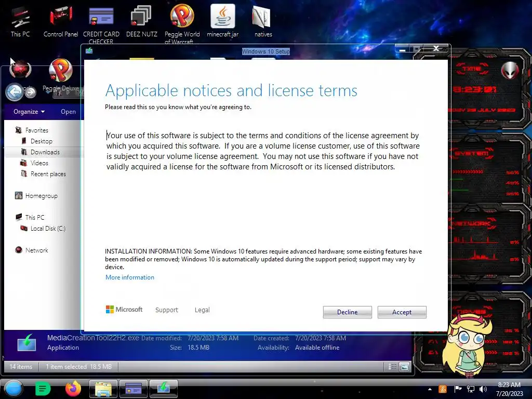This screenshot has width=532, height=399.
Task: Click the Windows 10 Setup title icon
Action: (89, 50)
